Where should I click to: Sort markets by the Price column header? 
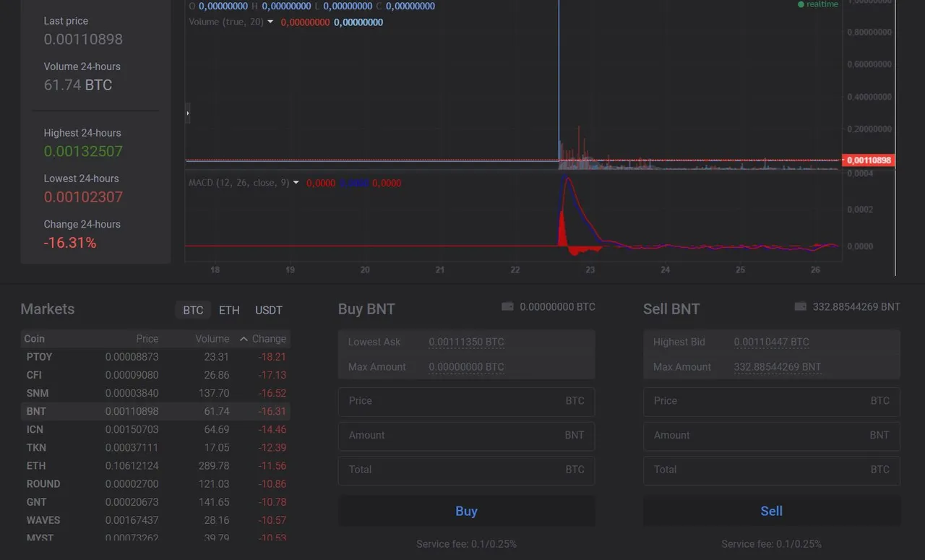click(x=147, y=339)
